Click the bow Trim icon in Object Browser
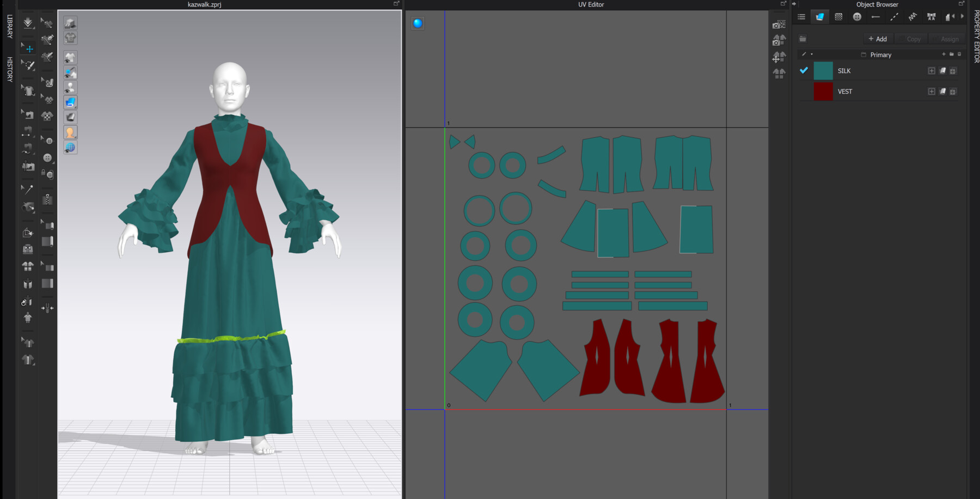This screenshot has width=980, height=499. pyautogui.click(x=932, y=17)
